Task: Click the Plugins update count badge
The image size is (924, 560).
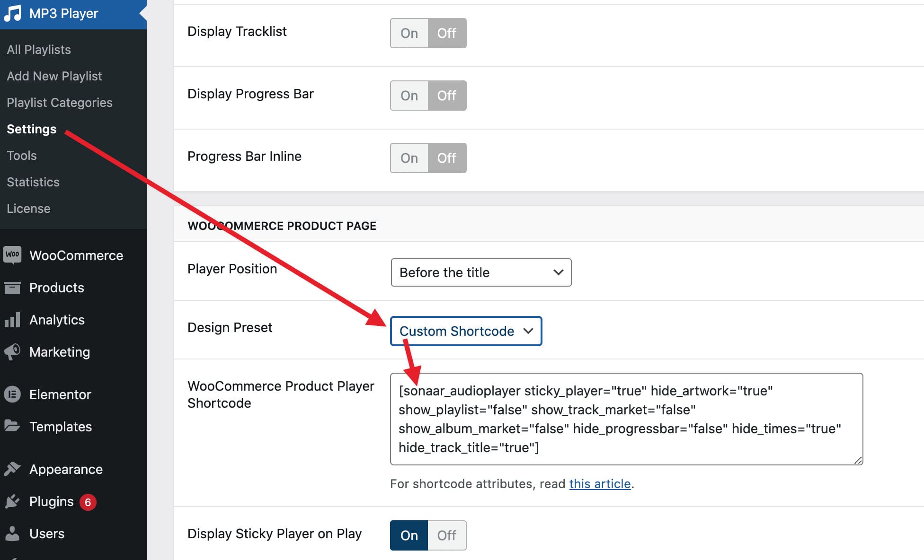Action: coord(88,502)
